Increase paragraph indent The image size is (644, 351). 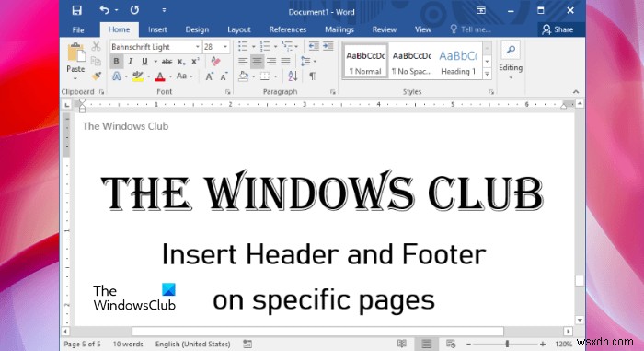pyautogui.click(x=328, y=46)
